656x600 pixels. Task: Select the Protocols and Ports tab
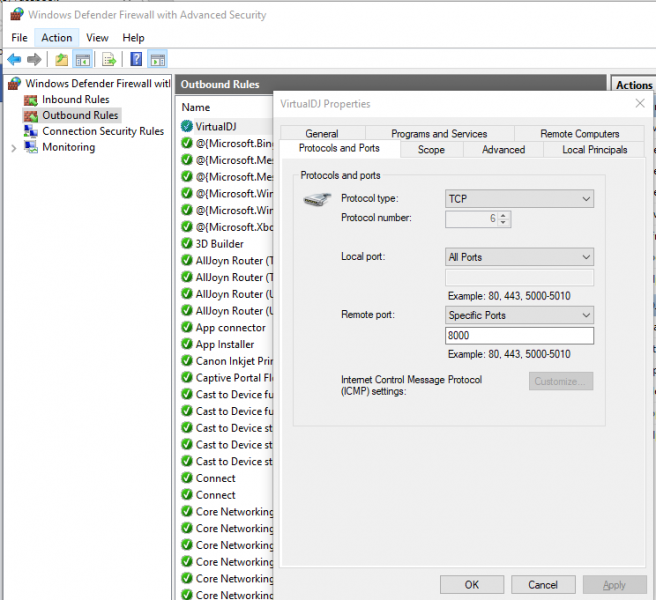click(339, 148)
